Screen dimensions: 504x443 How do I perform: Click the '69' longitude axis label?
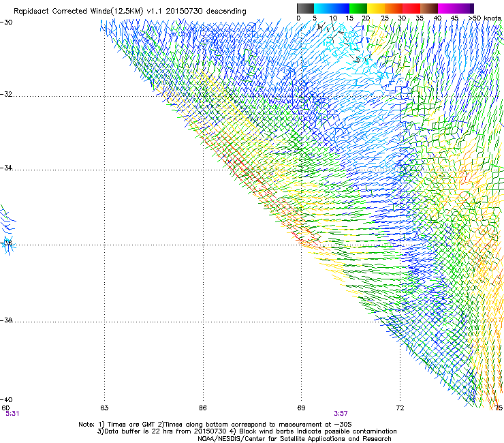[x=301, y=408]
